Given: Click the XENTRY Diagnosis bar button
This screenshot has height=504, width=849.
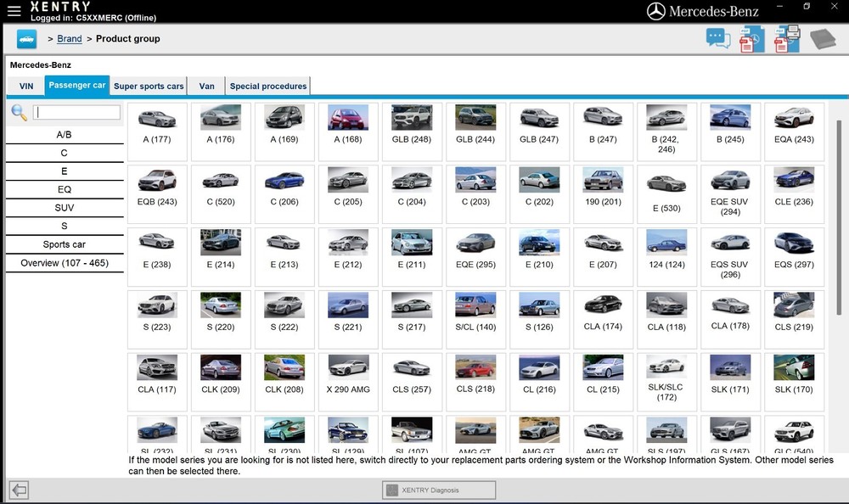Looking at the screenshot, I should tap(438, 490).
